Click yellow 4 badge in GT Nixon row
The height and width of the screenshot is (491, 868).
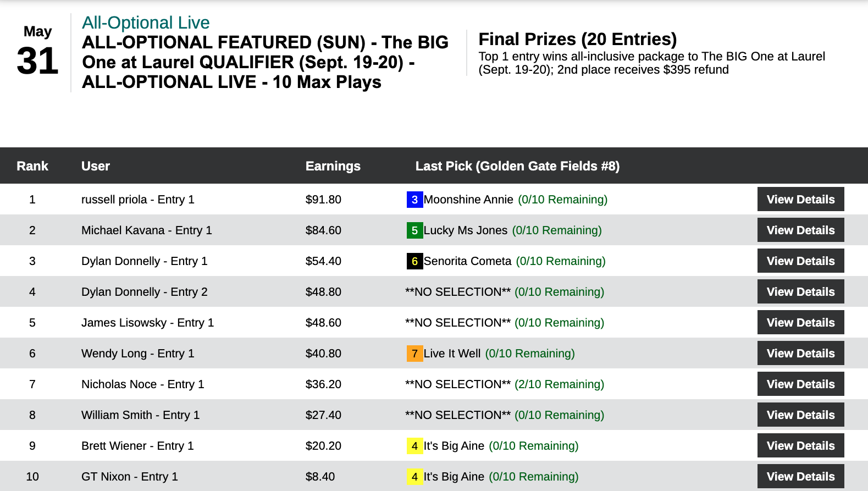[x=414, y=477]
